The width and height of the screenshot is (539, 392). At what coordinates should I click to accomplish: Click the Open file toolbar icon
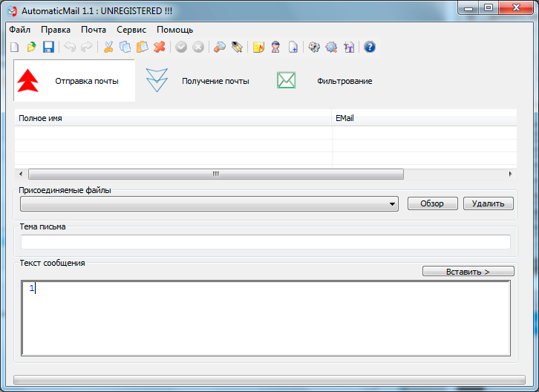pos(31,47)
